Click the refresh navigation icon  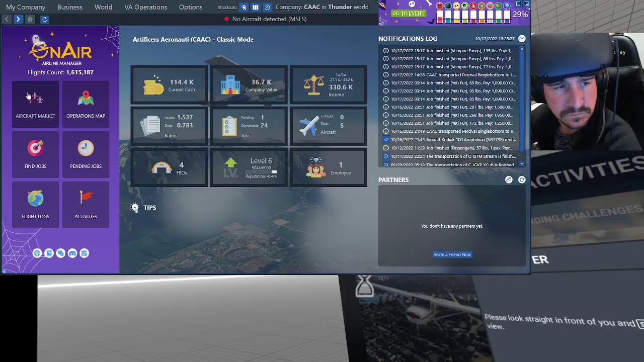pos(44,19)
